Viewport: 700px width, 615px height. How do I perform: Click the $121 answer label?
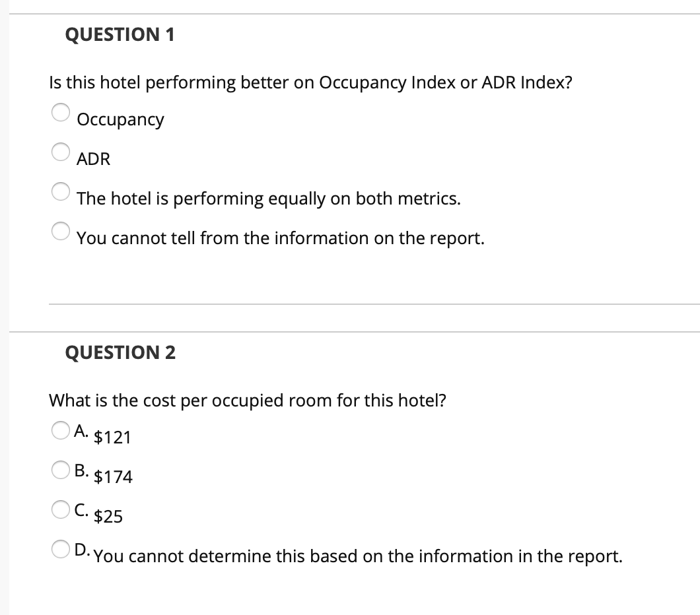(112, 437)
